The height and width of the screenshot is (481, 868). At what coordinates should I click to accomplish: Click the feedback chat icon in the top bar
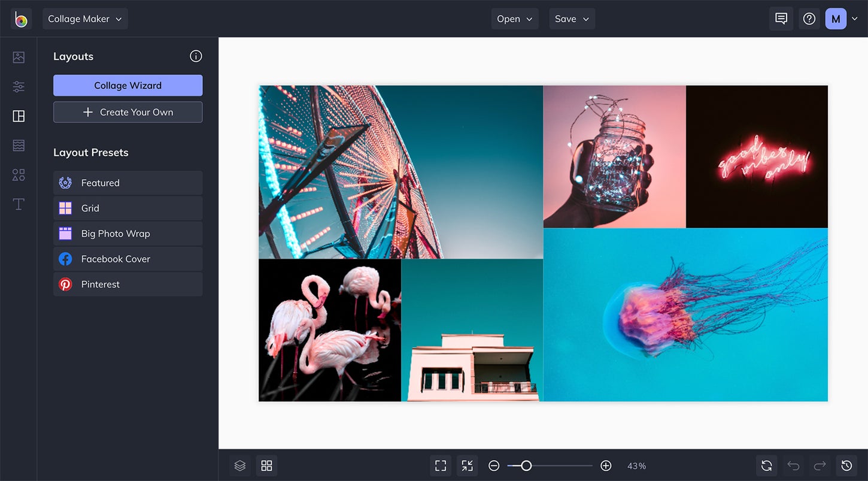[781, 19]
